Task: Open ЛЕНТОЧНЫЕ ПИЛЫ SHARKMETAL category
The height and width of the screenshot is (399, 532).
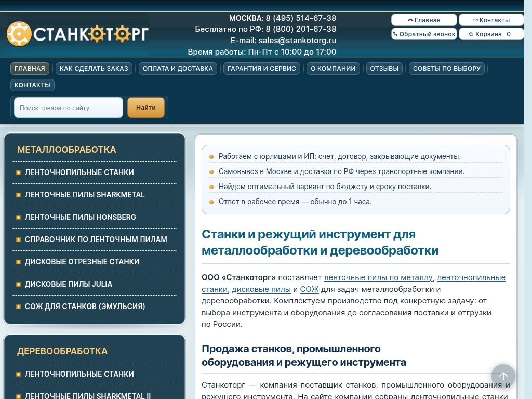Action: (85, 195)
